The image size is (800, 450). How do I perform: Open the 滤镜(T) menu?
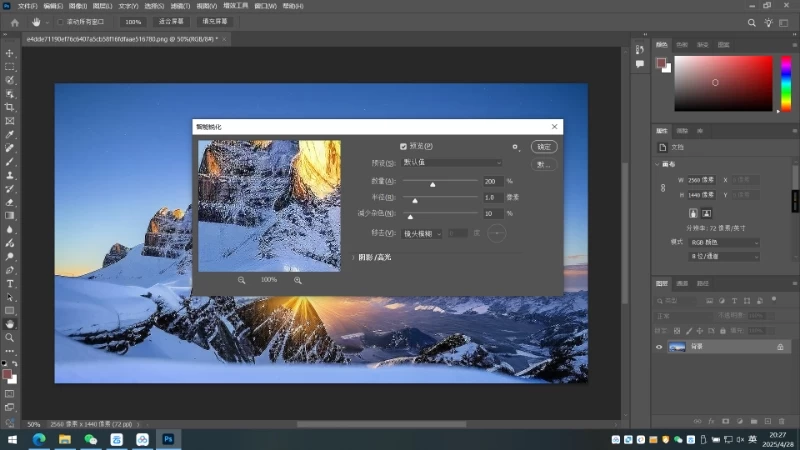point(180,6)
